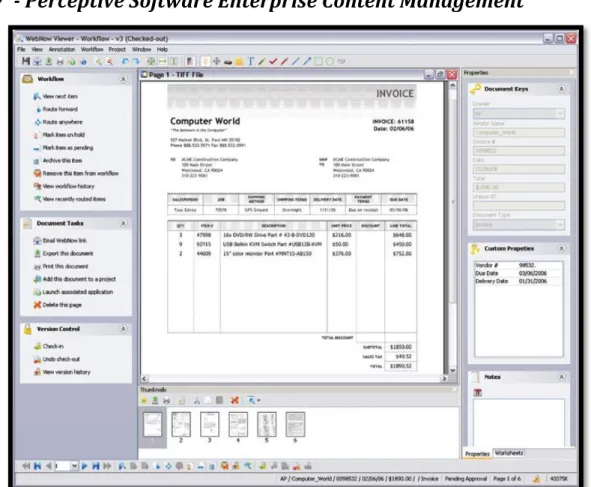Select the blue arrow annotation tool
The height and width of the screenshot is (487, 591).
click(x=307, y=61)
